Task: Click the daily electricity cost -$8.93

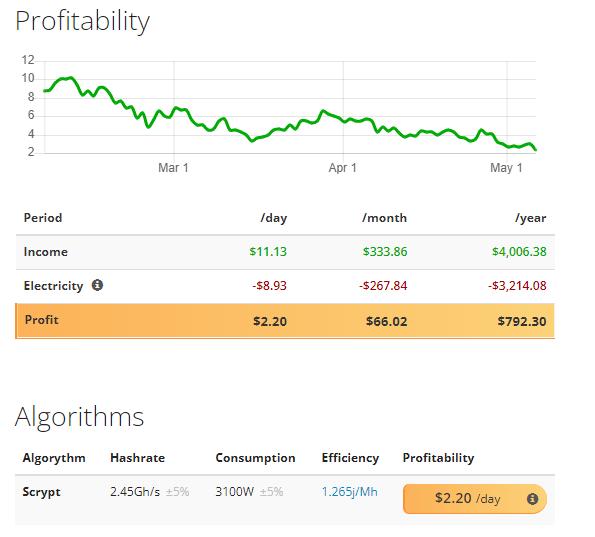Action: tap(269, 285)
